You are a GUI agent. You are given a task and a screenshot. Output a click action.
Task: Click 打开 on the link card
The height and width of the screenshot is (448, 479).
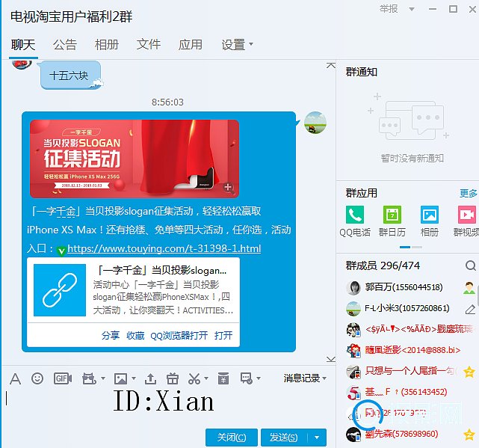[223, 335]
